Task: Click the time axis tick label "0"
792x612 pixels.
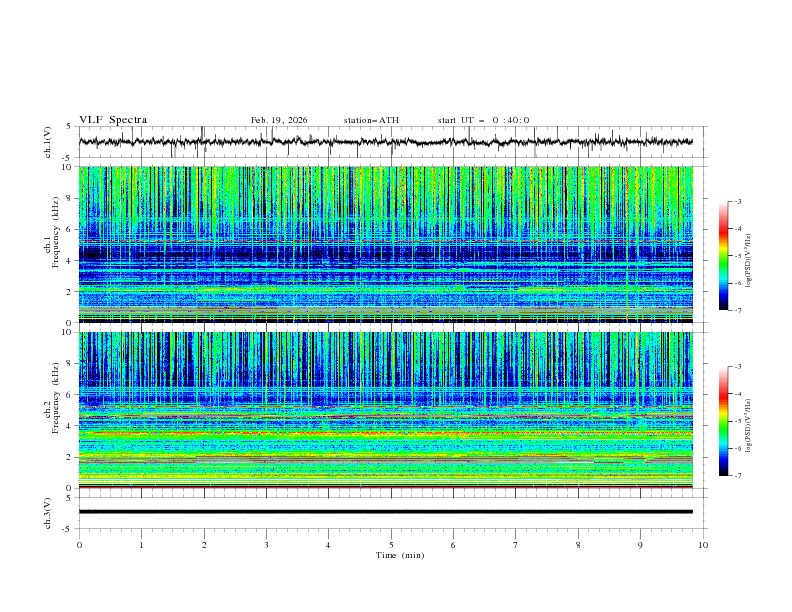Action: (79, 545)
